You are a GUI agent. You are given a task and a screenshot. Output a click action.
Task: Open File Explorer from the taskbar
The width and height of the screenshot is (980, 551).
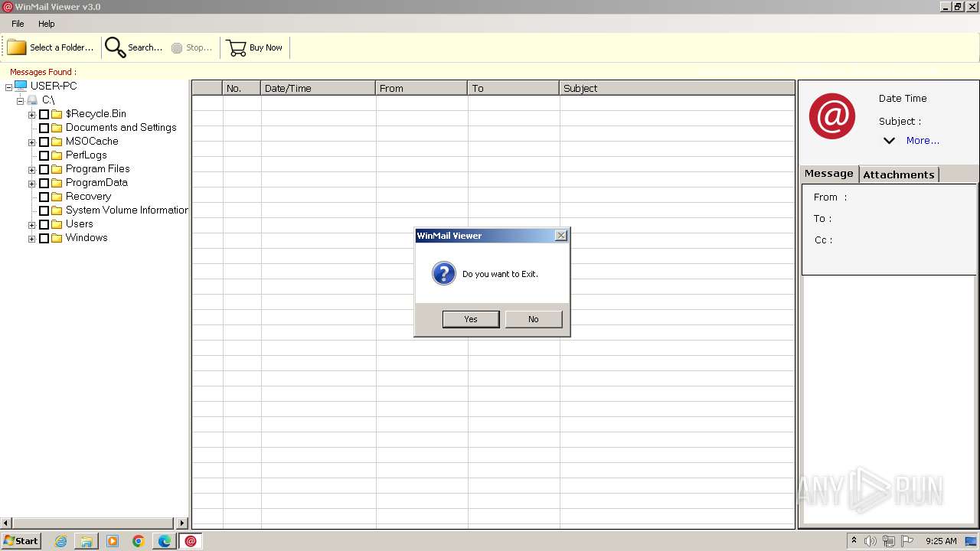[87, 541]
